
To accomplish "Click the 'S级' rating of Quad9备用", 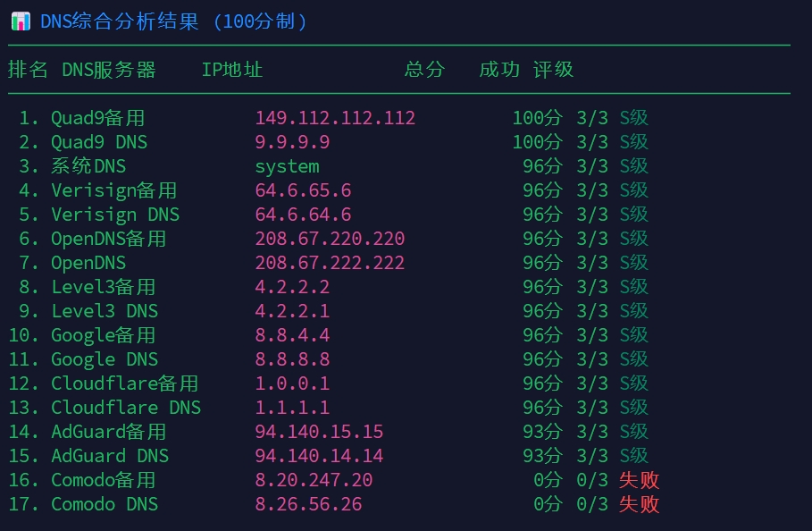I will [634, 118].
